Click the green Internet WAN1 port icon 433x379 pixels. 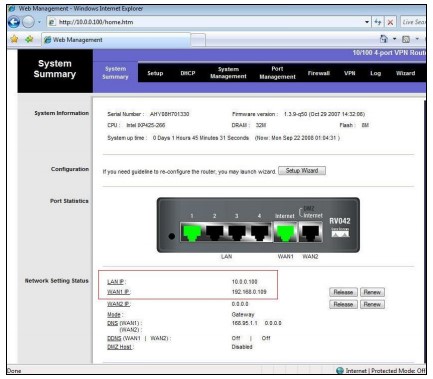pos(285,232)
